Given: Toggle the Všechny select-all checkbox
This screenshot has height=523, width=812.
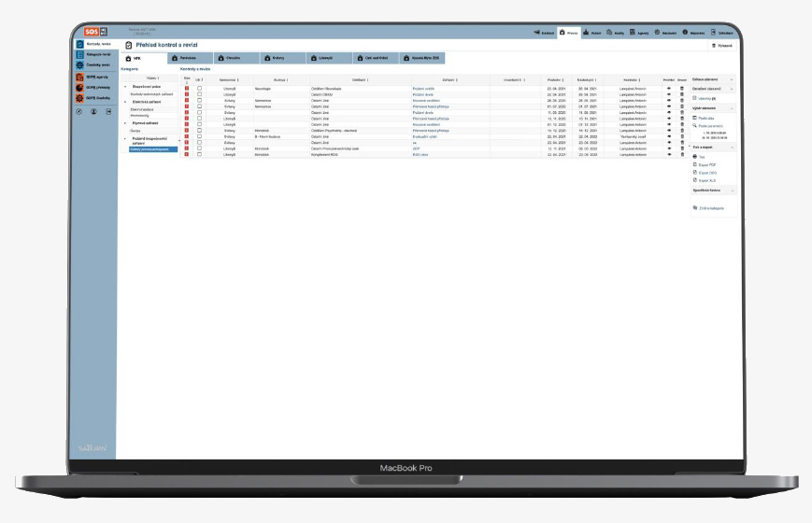Looking at the screenshot, I should click(x=696, y=97).
